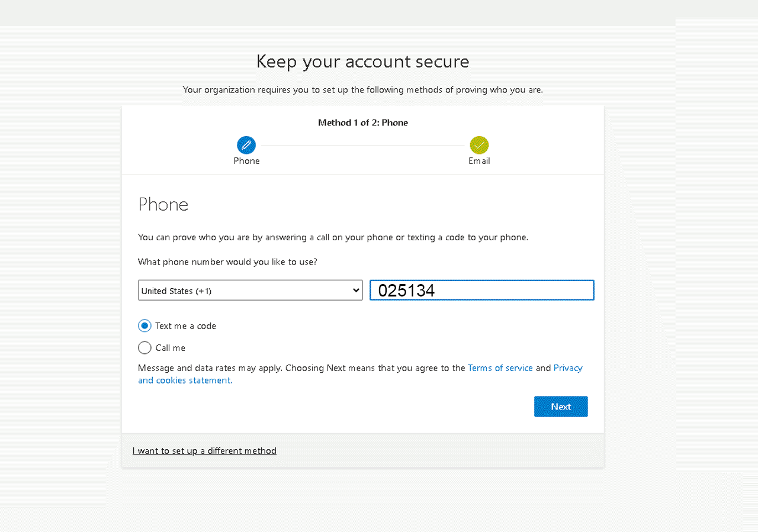Select the Call me radio button

(144, 348)
